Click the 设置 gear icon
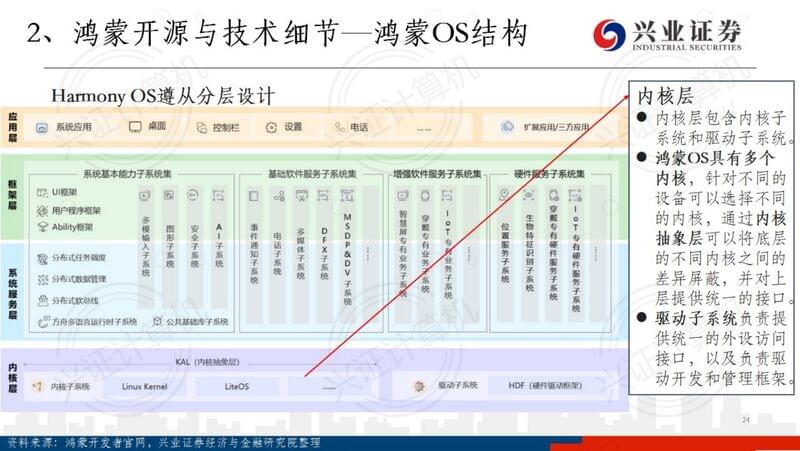 [271, 128]
